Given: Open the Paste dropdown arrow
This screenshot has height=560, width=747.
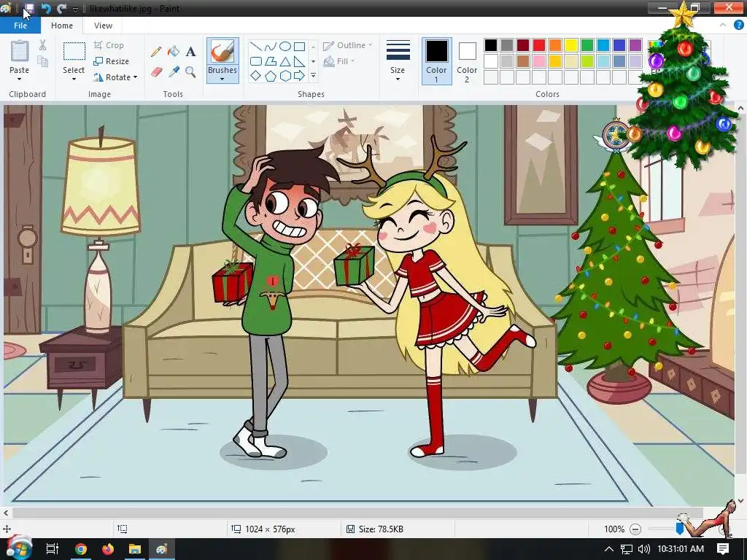Looking at the screenshot, I should [x=19, y=79].
